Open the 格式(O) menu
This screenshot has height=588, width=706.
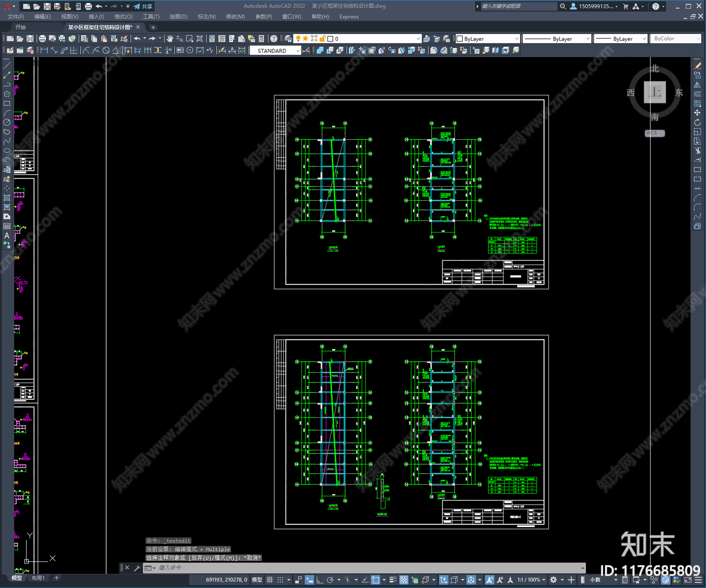[x=123, y=17]
